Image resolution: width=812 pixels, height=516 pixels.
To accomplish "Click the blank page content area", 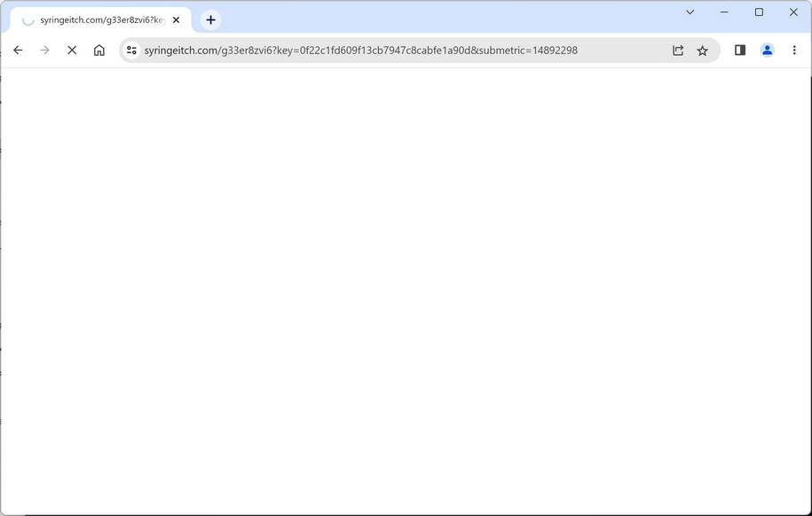I will click(406, 293).
